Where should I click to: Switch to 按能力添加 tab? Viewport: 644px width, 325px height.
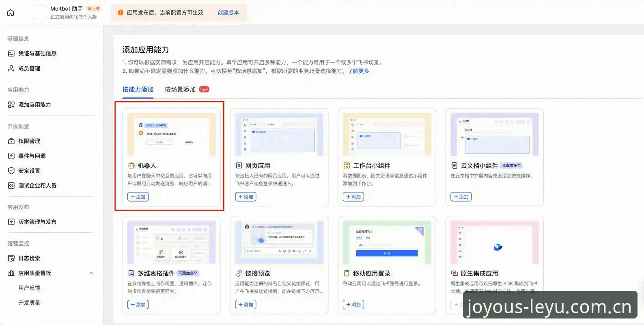(138, 89)
